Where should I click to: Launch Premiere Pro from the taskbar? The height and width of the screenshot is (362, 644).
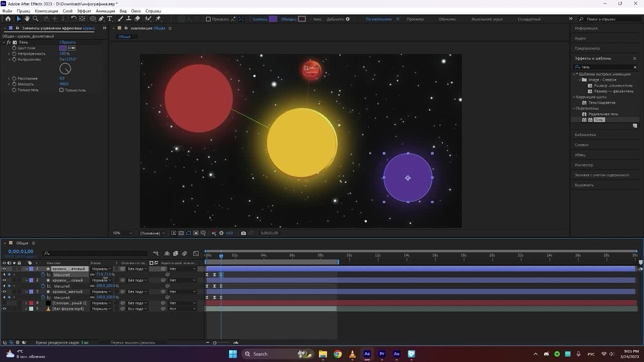tap(382, 354)
